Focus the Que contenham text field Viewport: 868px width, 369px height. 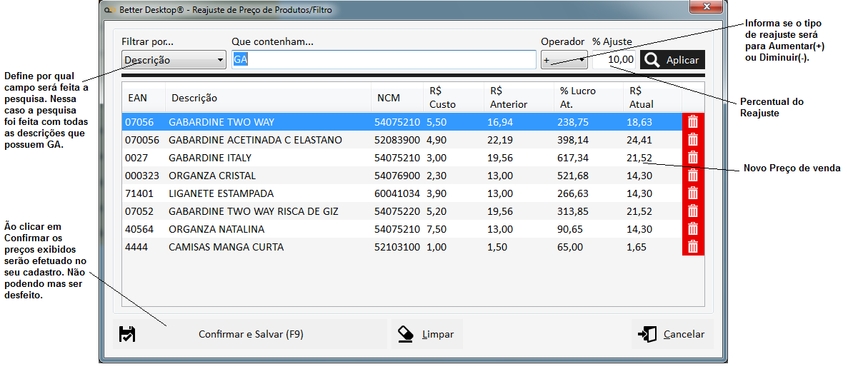click(384, 60)
